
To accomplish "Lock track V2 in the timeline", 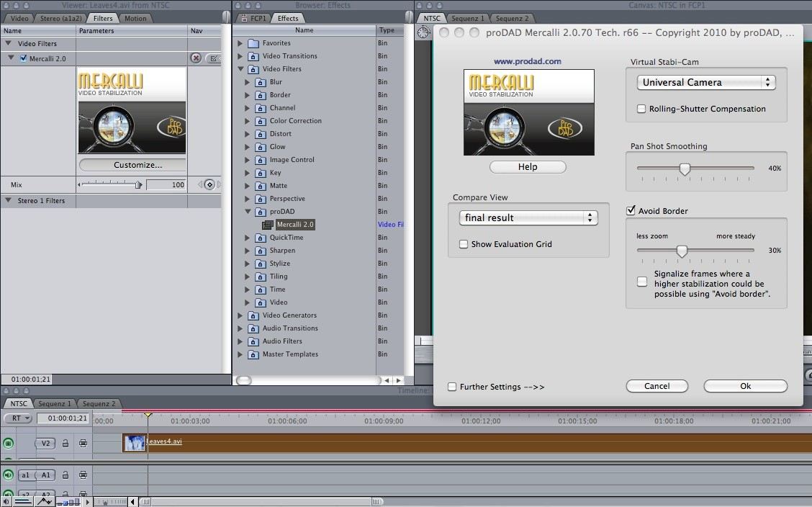I will click(66, 444).
